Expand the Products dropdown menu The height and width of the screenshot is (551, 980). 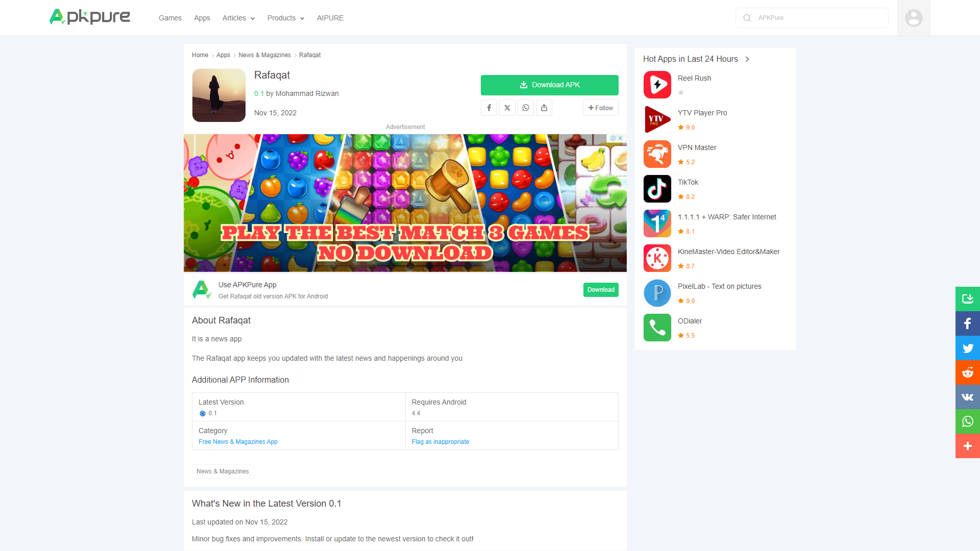point(286,18)
